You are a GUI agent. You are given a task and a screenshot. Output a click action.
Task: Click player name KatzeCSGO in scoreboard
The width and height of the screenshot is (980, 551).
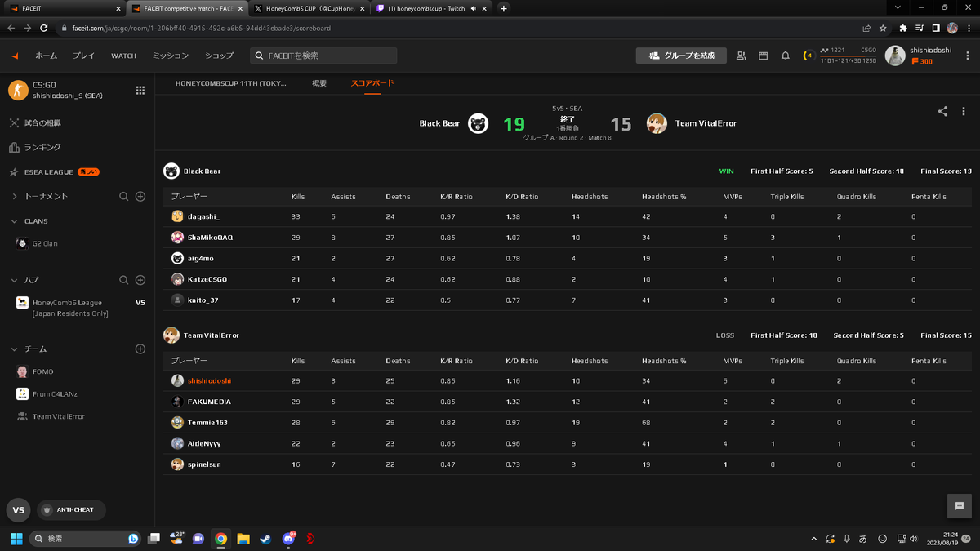point(207,279)
